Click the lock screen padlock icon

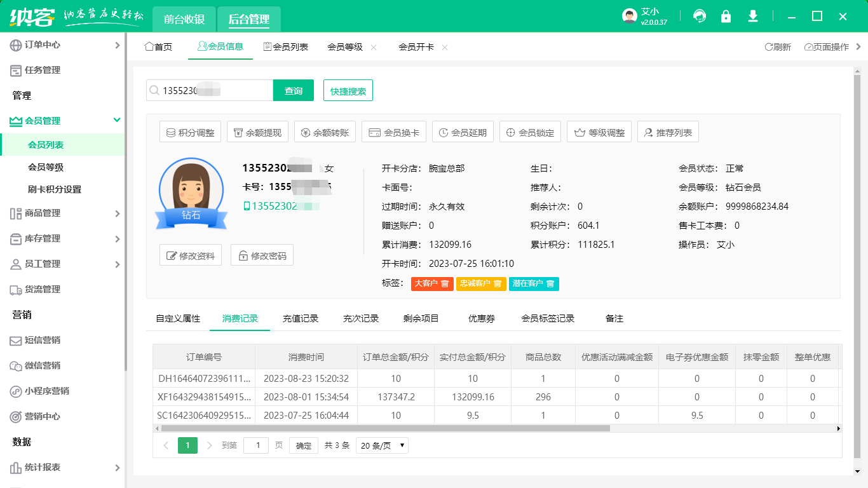tap(726, 17)
